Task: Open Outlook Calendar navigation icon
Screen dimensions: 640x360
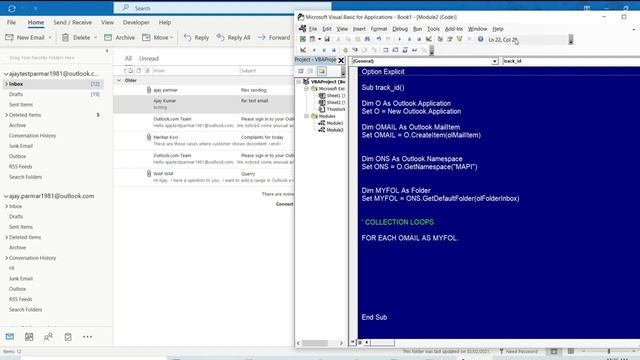Action: [29, 337]
